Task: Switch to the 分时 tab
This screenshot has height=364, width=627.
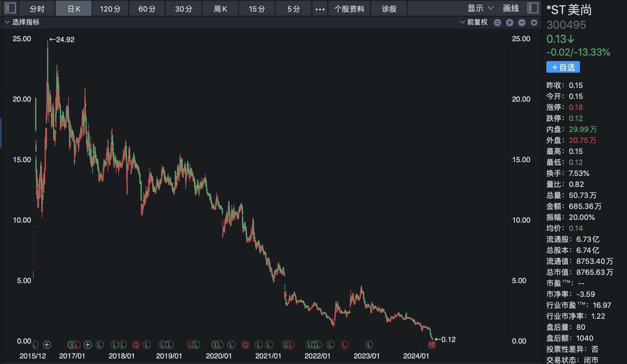Action: coord(37,9)
